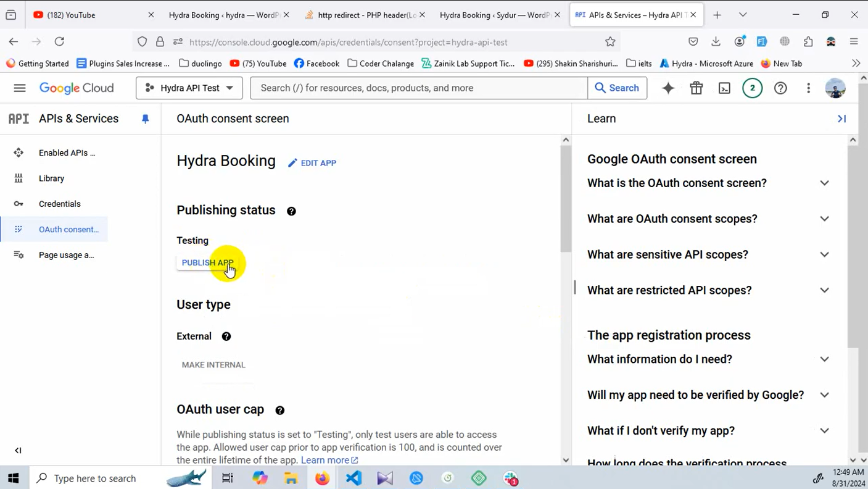Viewport: 868px width, 489px height.
Task: Click the Publishing status help icon
Action: (x=291, y=211)
